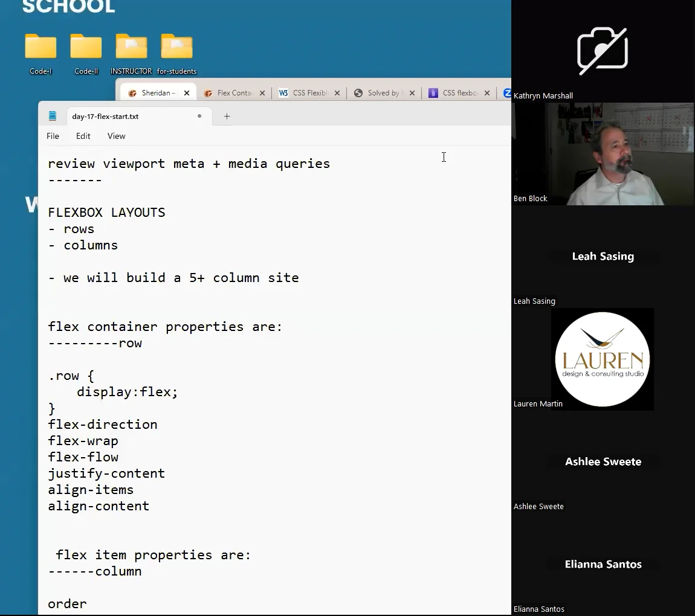Close the Sheridan browser tab
Screen dimensions: 695x616
[x=187, y=93]
